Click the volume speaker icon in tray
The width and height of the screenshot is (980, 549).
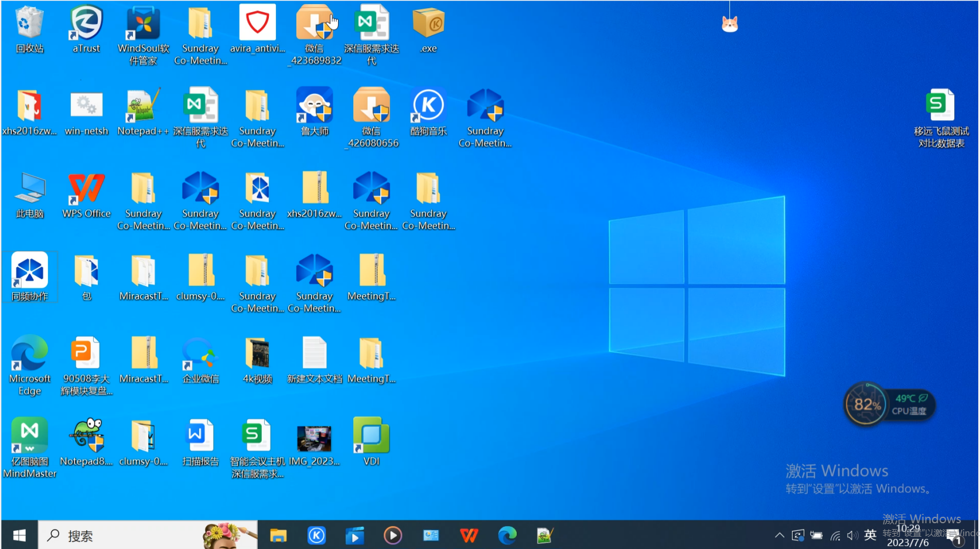click(852, 535)
